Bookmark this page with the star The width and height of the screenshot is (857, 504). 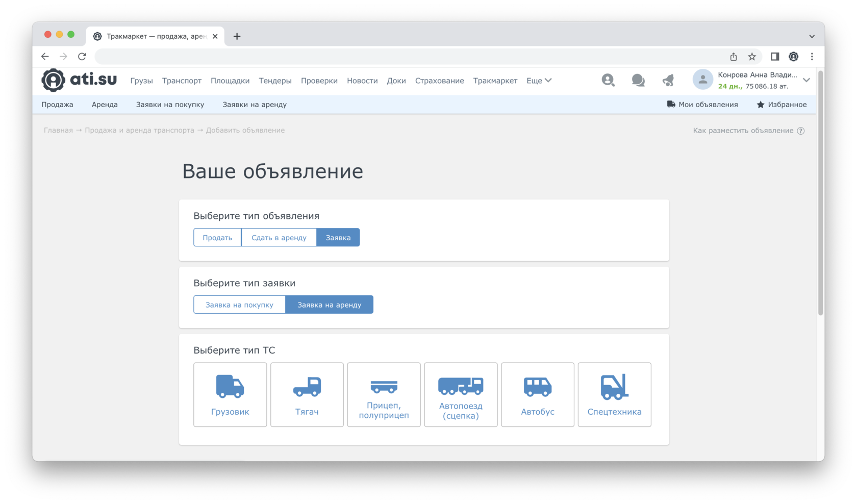tap(752, 57)
